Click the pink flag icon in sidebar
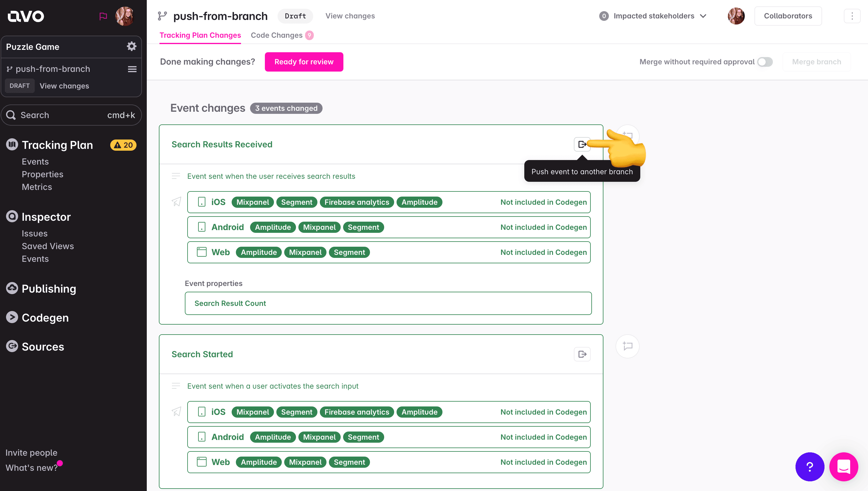868x491 pixels. (103, 16)
